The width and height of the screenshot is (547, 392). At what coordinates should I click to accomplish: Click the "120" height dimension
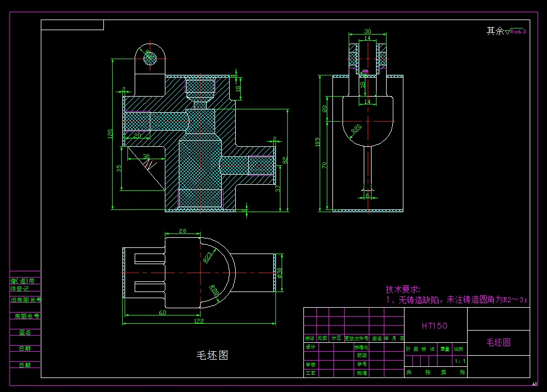tap(110, 133)
